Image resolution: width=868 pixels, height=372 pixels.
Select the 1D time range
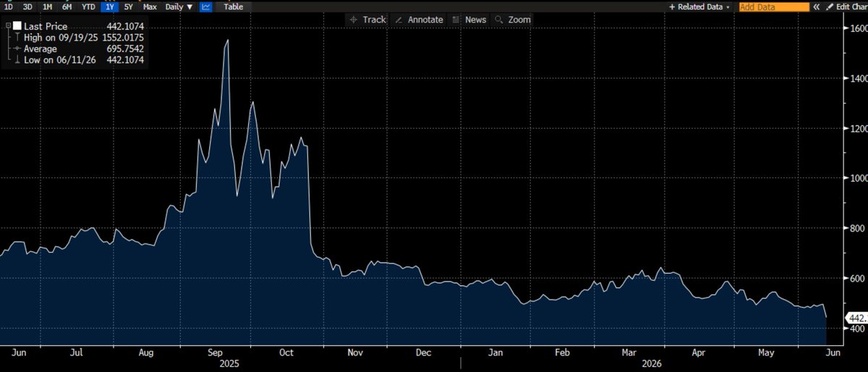click(8, 7)
